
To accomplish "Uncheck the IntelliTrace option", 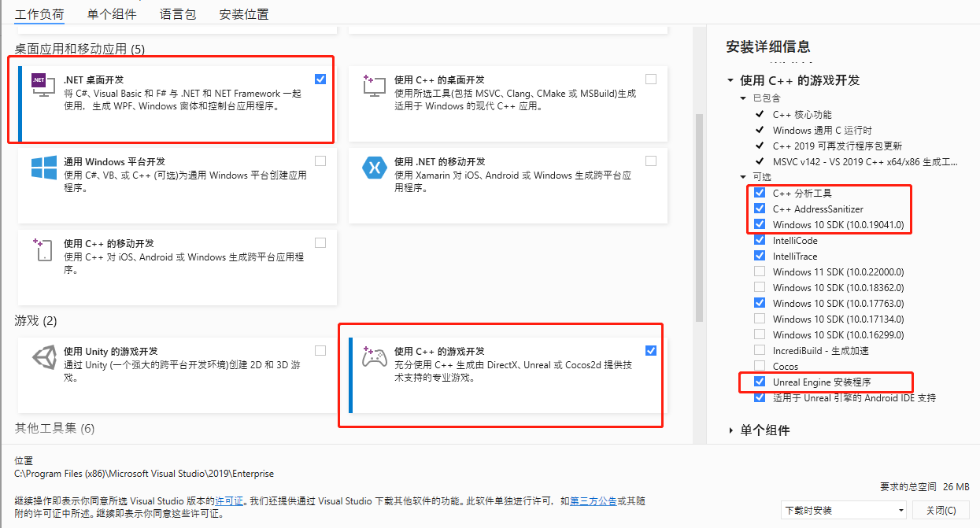I will 760,256.
